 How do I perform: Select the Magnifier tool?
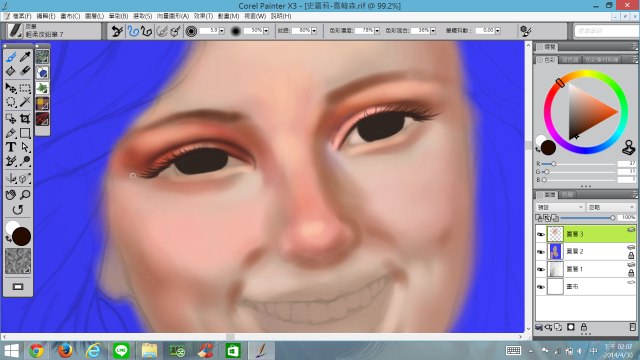point(25,195)
